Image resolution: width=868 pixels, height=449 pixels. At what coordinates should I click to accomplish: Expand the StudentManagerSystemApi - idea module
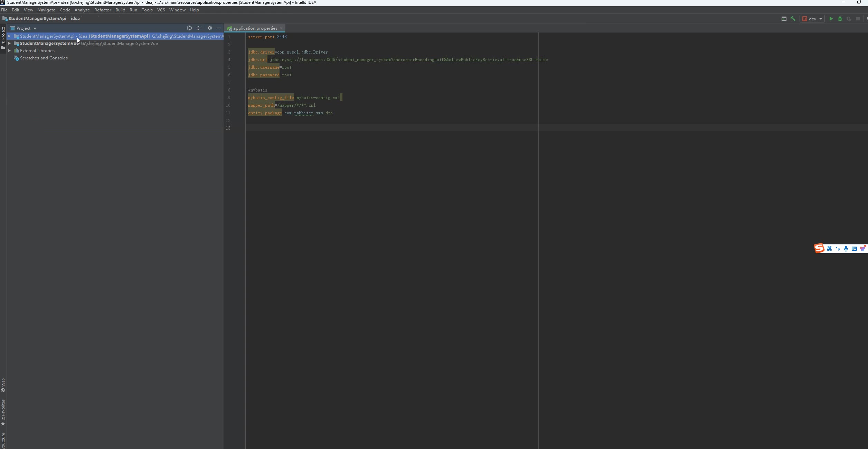pos(9,36)
